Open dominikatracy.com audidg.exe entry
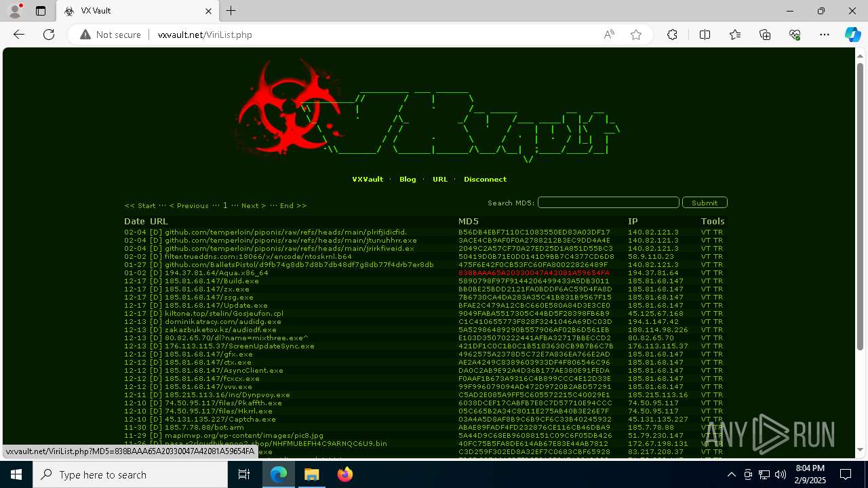This screenshot has height=488, width=868. 223,322
